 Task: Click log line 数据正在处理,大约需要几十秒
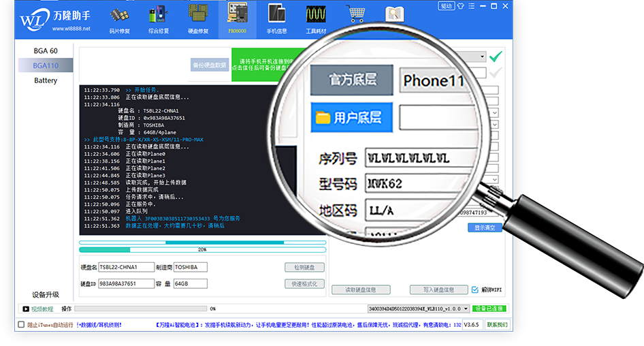coord(175,225)
